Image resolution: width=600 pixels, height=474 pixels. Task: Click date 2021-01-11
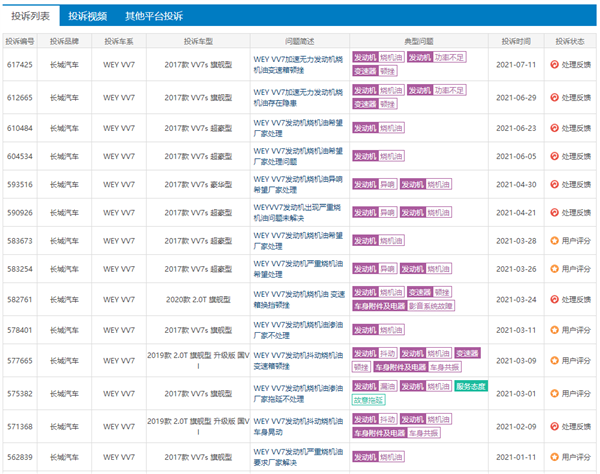point(516,457)
